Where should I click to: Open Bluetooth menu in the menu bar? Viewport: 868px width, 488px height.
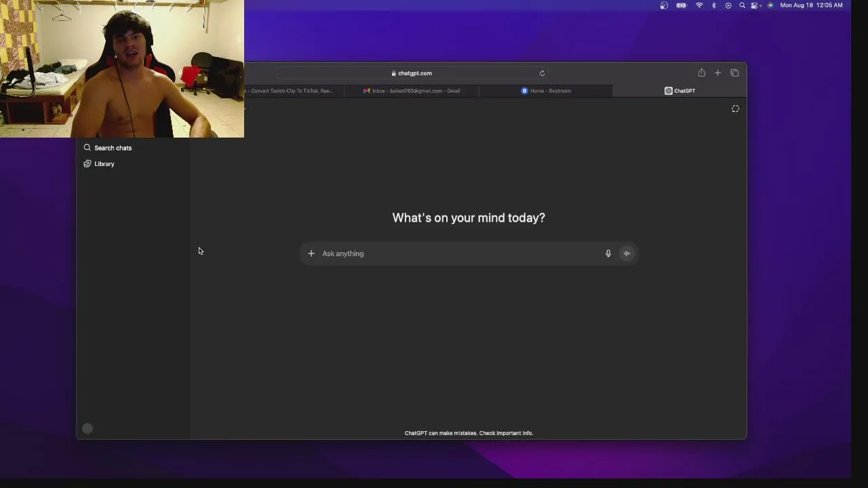[x=714, y=5]
